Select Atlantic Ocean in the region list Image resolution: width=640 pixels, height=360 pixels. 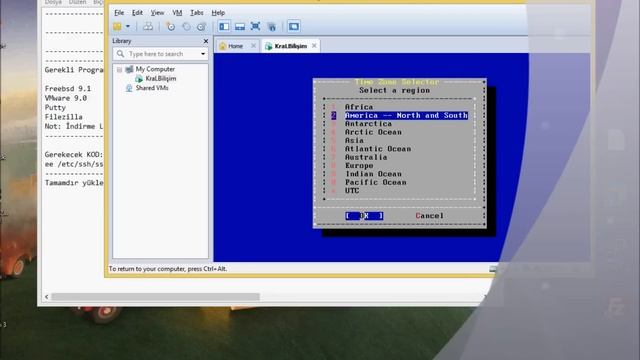378,149
